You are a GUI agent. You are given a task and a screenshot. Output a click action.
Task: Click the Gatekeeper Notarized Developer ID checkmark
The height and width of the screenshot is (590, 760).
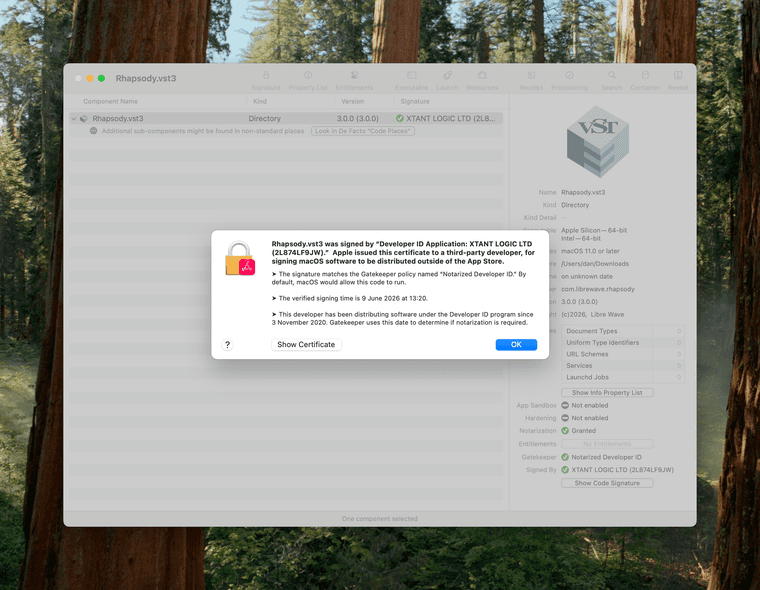[x=565, y=457]
